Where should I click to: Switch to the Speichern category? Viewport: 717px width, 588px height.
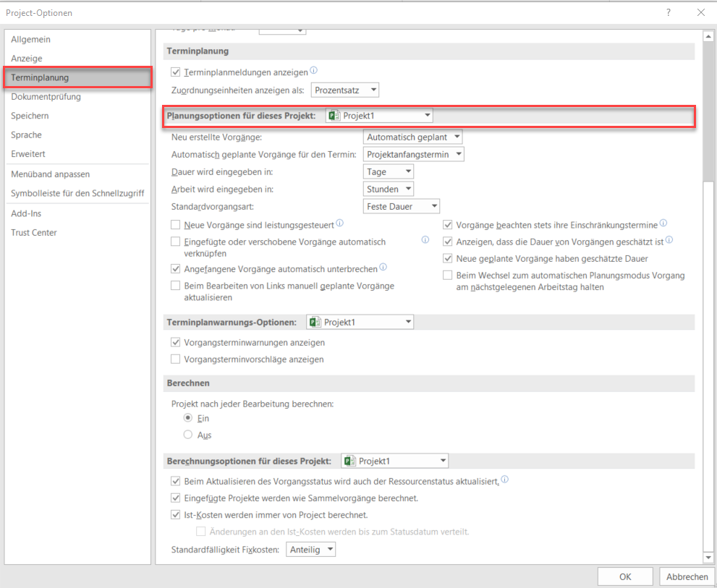click(x=30, y=116)
